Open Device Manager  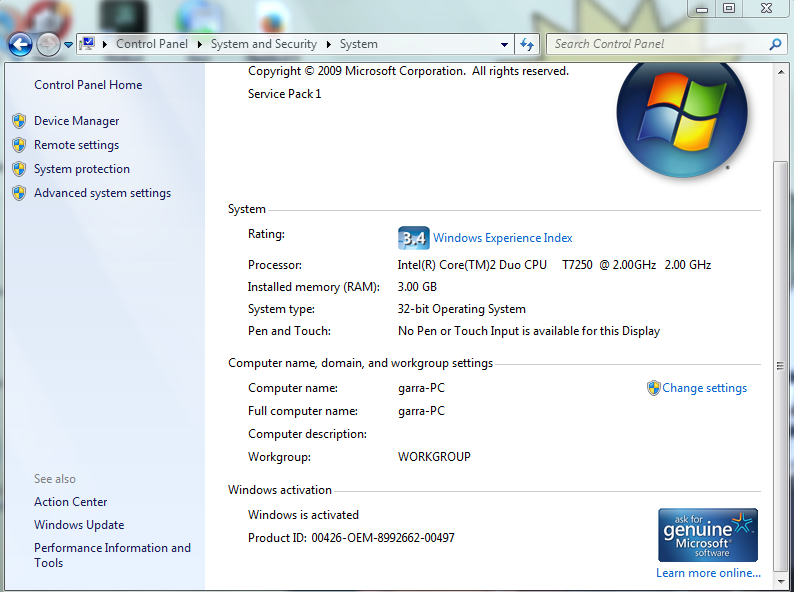click(76, 121)
